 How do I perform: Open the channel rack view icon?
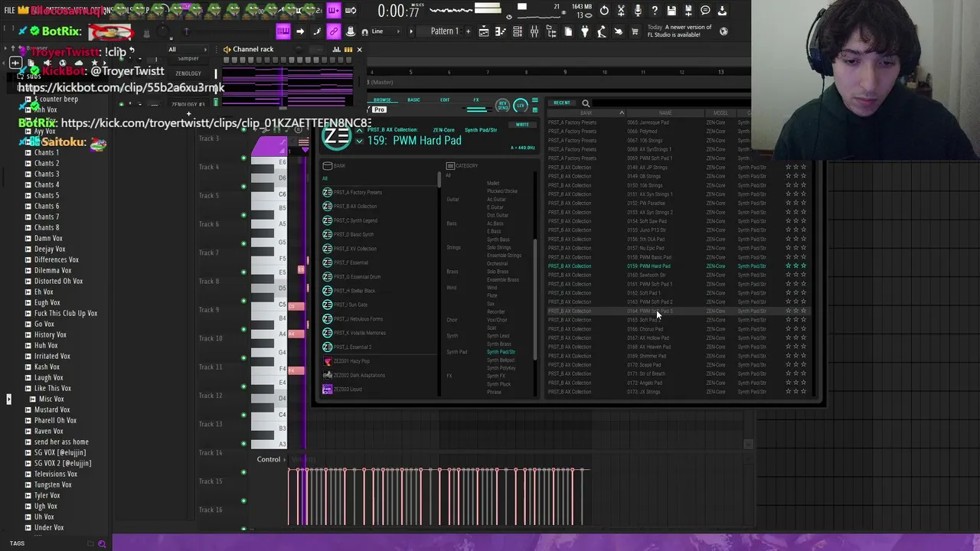pos(518,31)
